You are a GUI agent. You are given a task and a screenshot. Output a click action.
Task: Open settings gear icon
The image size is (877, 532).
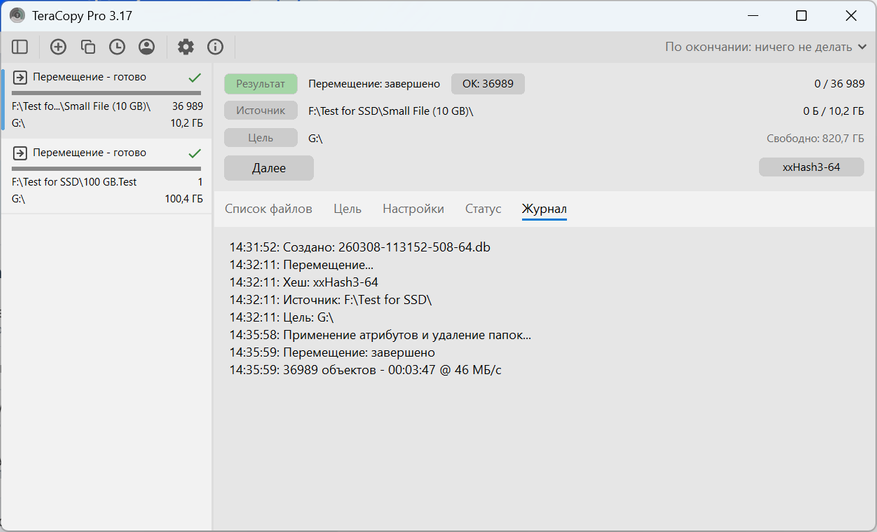tap(186, 47)
